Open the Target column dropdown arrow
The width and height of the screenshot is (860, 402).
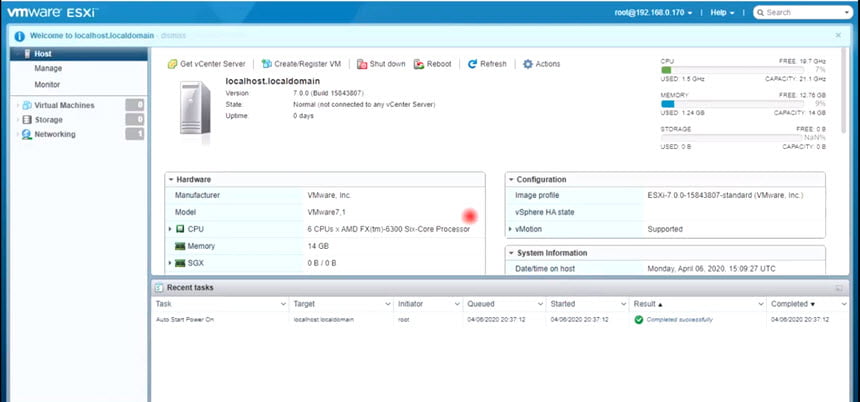tap(388, 304)
